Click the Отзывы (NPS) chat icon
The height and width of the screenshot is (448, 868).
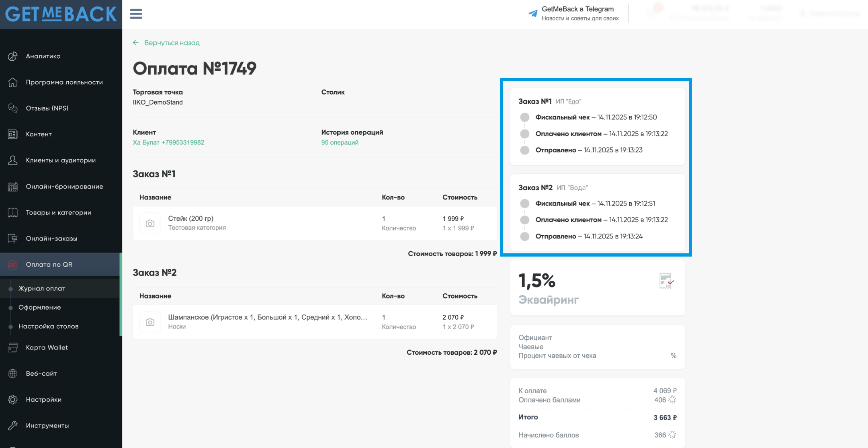(13, 108)
